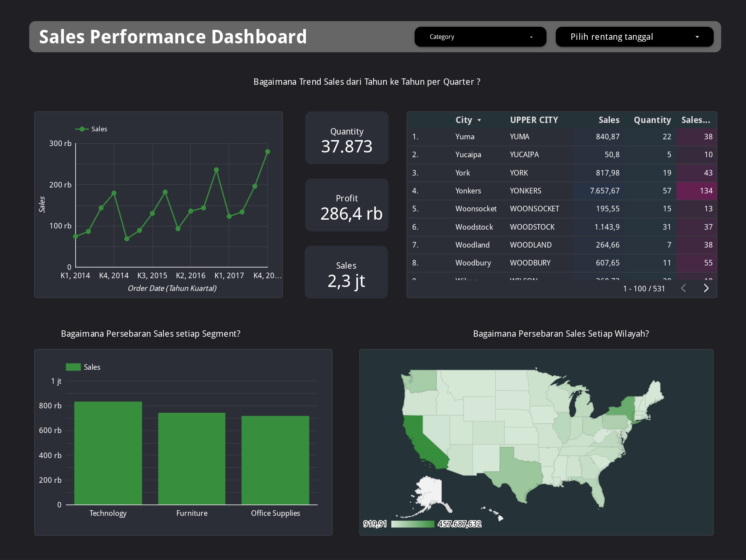Click the Bagaimana Persebaran Sales setiap Segment heading

[150, 334]
